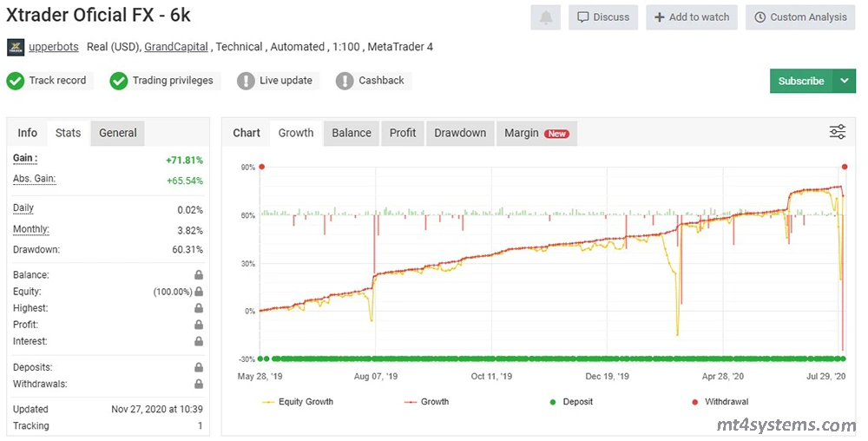Click the Profit lock icon
Image resolution: width=868 pixels, height=441 pixels.
[x=199, y=325]
